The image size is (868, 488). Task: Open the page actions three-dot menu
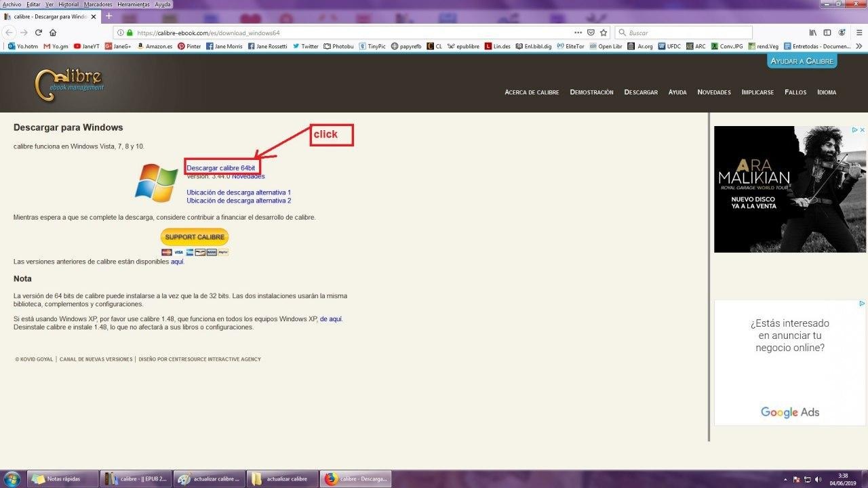578,33
